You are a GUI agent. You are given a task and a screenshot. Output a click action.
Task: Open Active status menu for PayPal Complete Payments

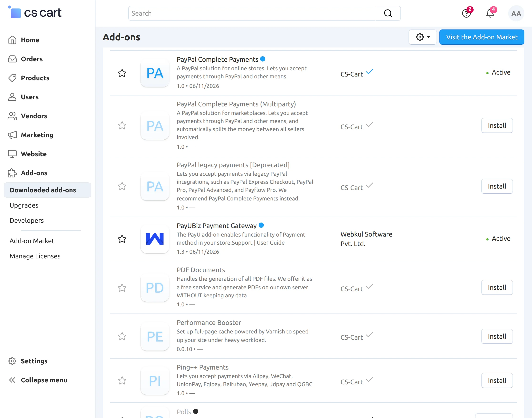[x=498, y=72]
